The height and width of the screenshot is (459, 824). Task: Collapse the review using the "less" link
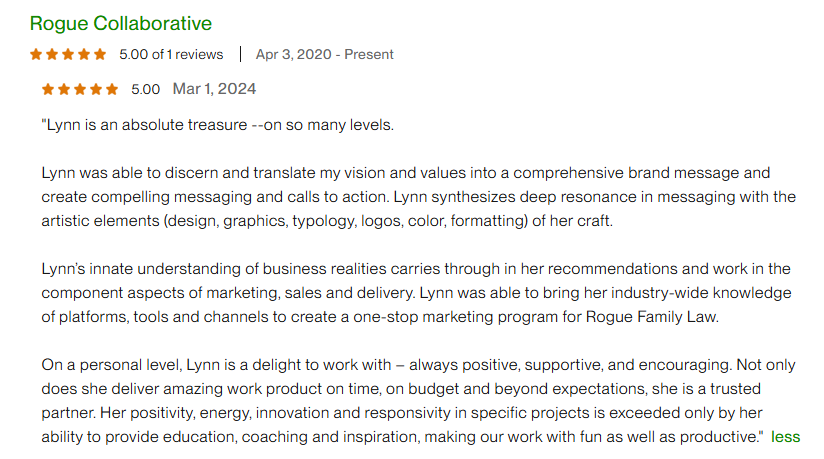786,437
